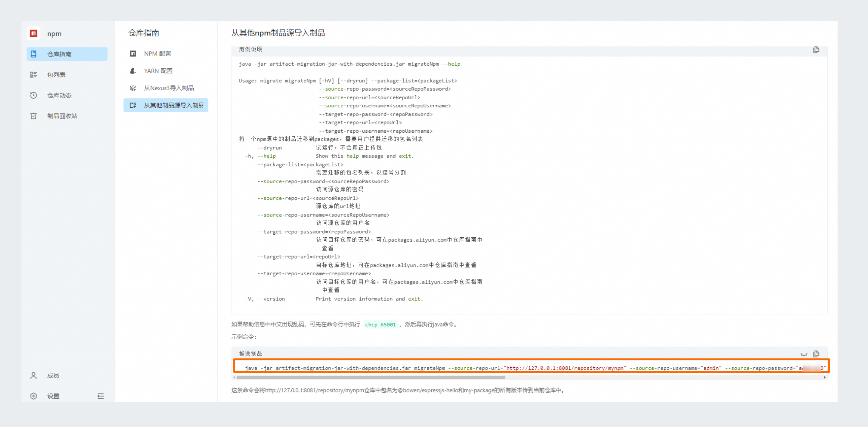
Task: Collapse the left navigation sidebar
Action: click(x=101, y=396)
